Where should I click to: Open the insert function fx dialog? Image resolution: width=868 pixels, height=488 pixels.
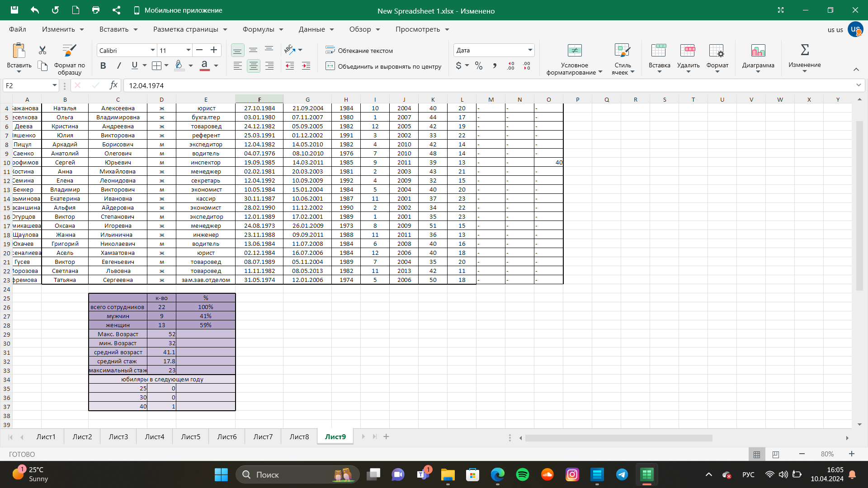(113, 85)
